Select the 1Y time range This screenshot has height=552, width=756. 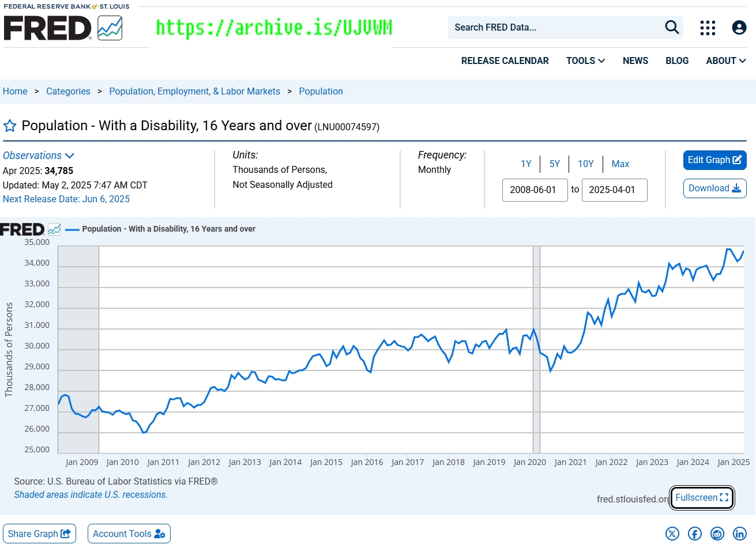[x=526, y=164]
